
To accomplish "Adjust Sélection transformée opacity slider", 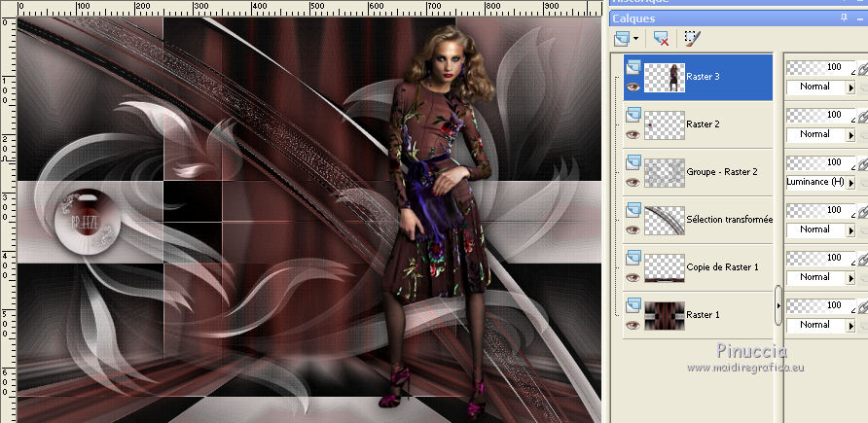I will pyautogui.click(x=820, y=211).
